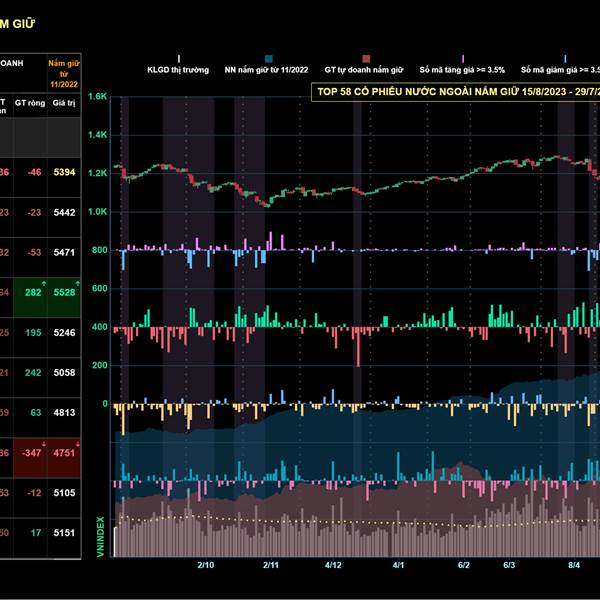Click the GT ròng value 195
The height and width of the screenshot is (600, 600).
pyautogui.click(x=33, y=333)
